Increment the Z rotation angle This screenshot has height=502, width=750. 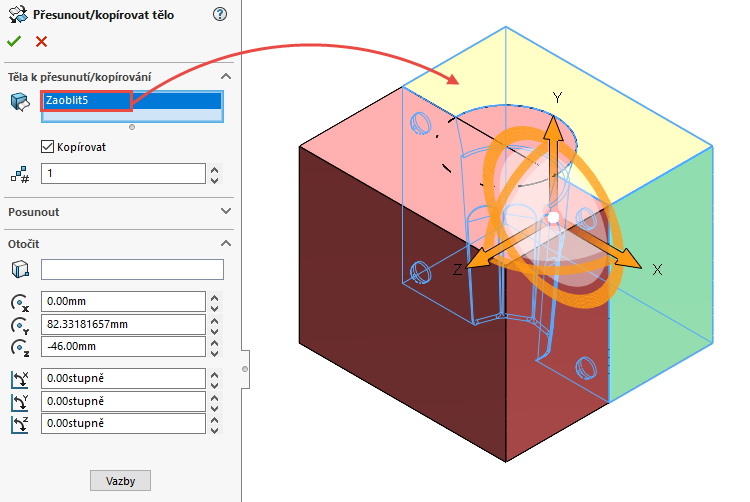click(215, 419)
